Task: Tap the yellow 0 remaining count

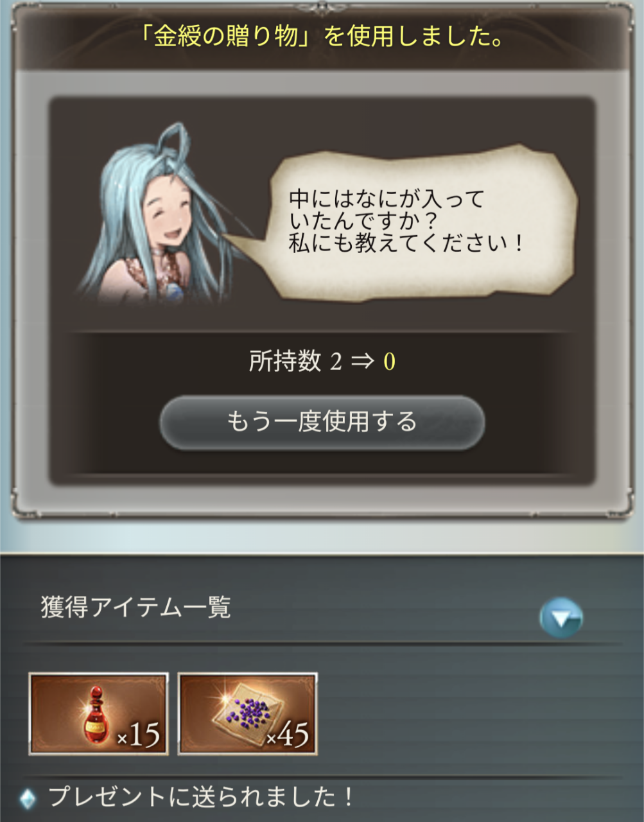Action: click(389, 362)
